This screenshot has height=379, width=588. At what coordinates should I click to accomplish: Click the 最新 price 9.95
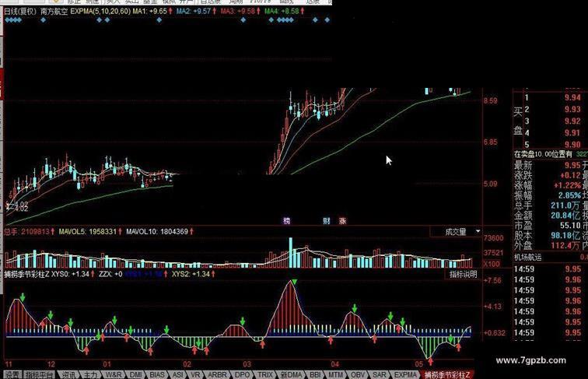pyautogui.click(x=572, y=165)
